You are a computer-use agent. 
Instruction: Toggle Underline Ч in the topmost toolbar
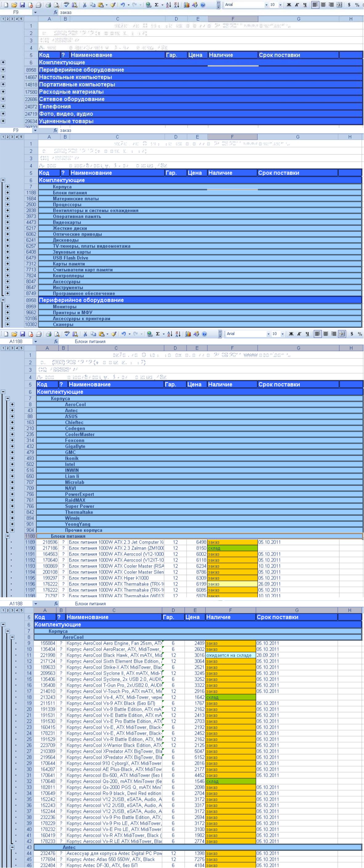click(305, 5)
